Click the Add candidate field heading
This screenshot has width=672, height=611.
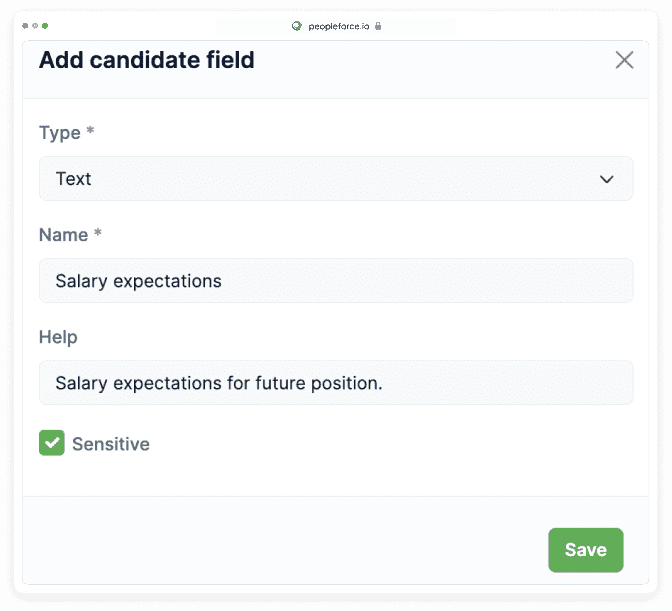coord(147,60)
